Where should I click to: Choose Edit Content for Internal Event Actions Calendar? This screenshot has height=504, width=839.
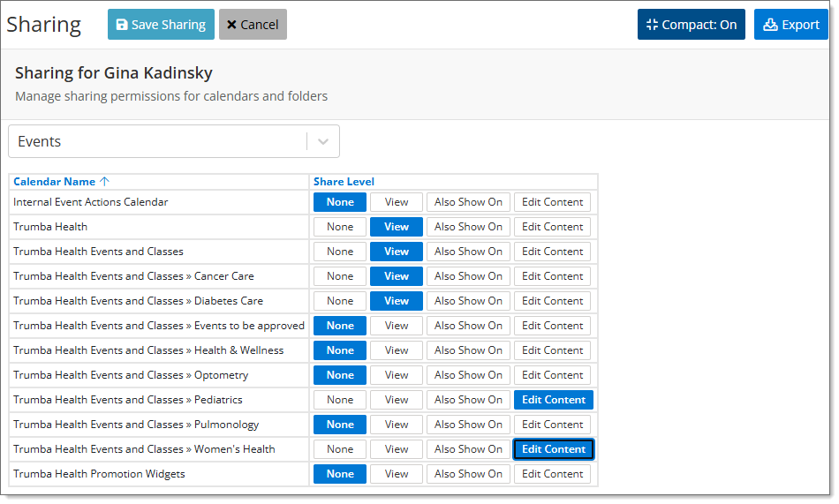(552, 202)
